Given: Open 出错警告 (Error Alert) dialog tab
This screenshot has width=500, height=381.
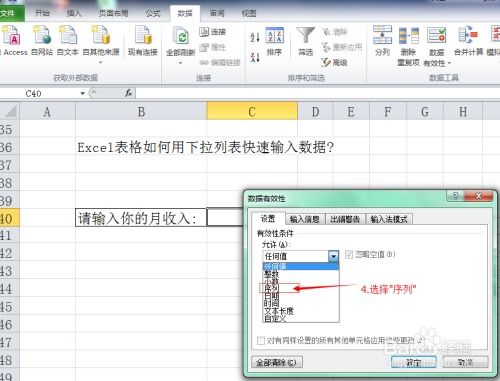Looking at the screenshot, I should coord(345,219).
